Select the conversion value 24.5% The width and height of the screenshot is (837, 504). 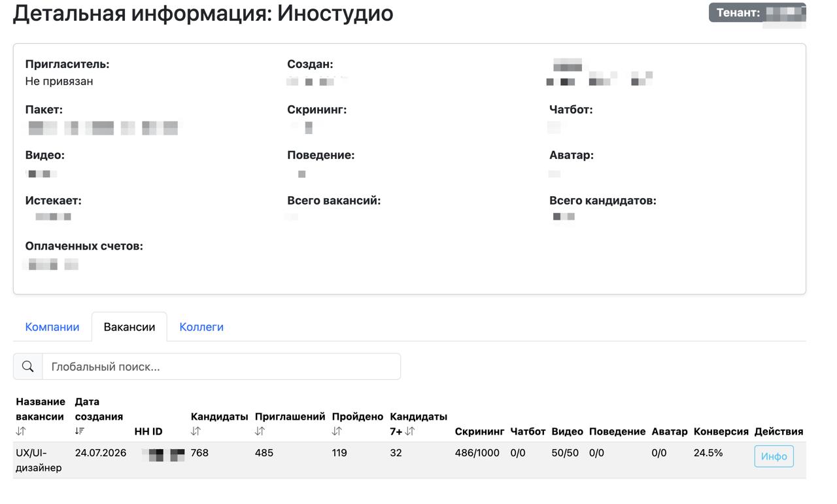click(x=708, y=452)
